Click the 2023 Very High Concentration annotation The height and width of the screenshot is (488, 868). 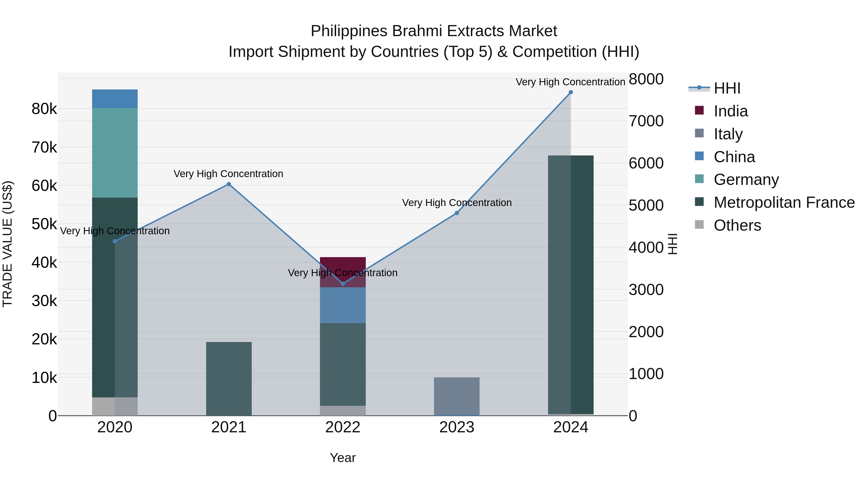pyautogui.click(x=457, y=203)
